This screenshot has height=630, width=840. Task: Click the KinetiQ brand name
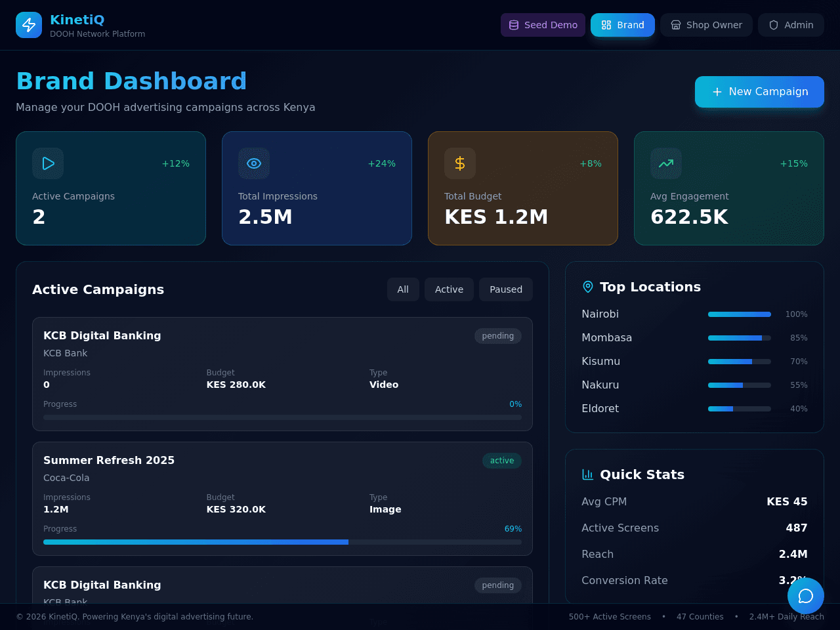pos(77,20)
